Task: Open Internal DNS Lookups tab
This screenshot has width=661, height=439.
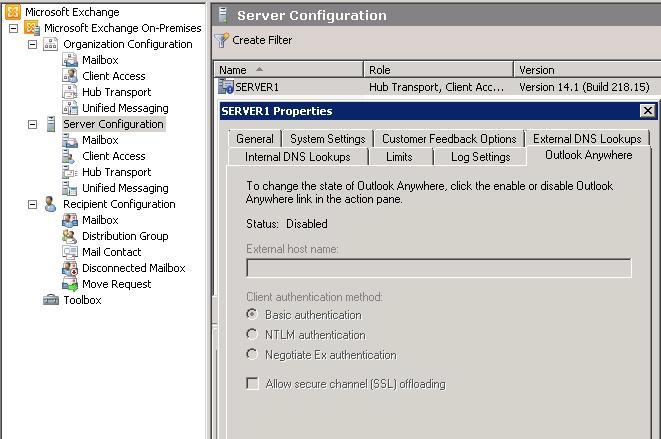Action: [x=298, y=157]
